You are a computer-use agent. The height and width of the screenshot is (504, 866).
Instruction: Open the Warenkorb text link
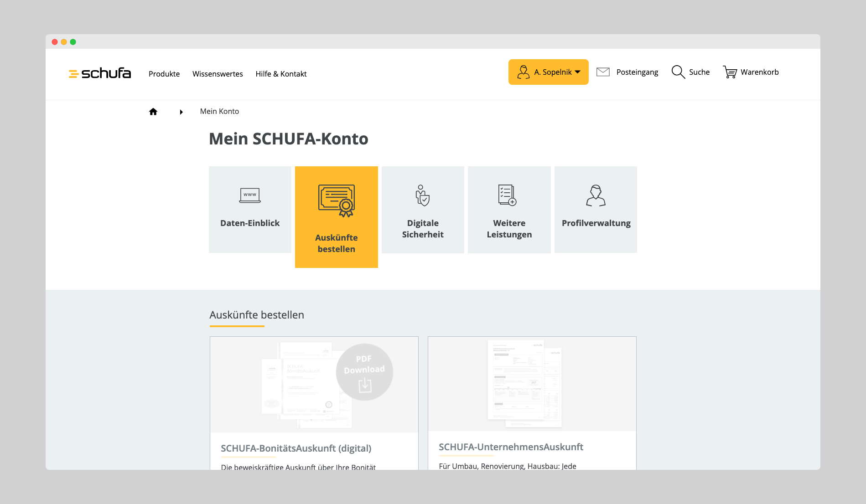[760, 72]
